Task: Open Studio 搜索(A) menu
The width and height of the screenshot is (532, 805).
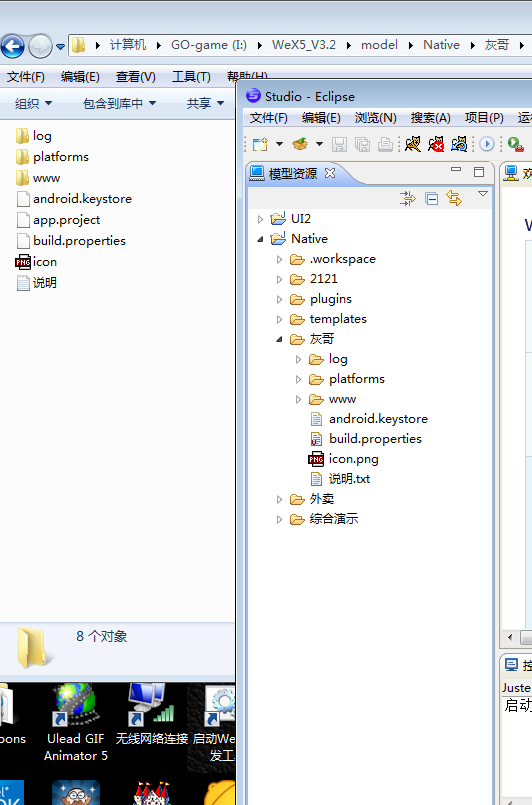Action: (x=430, y=118)
